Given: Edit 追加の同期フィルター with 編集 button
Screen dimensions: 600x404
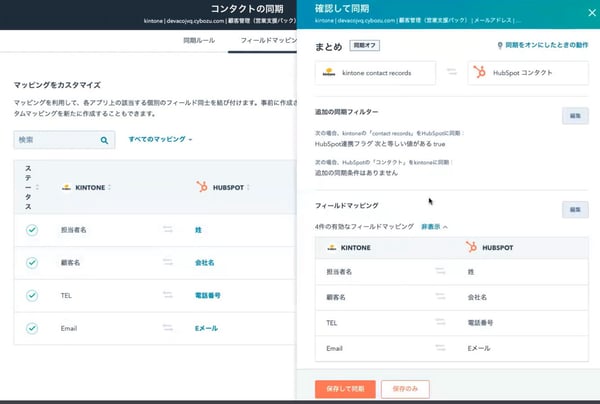Looking at the screenshot, I should (x=575, y=116).
